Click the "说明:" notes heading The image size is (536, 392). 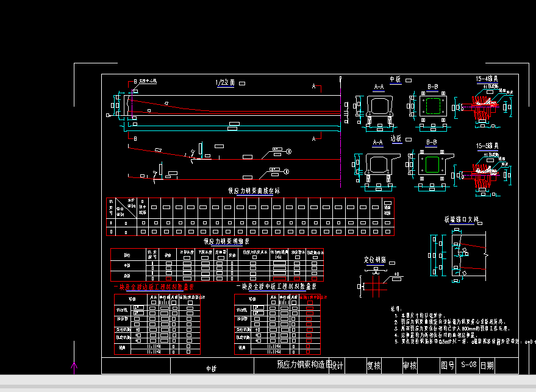[396, 309]
